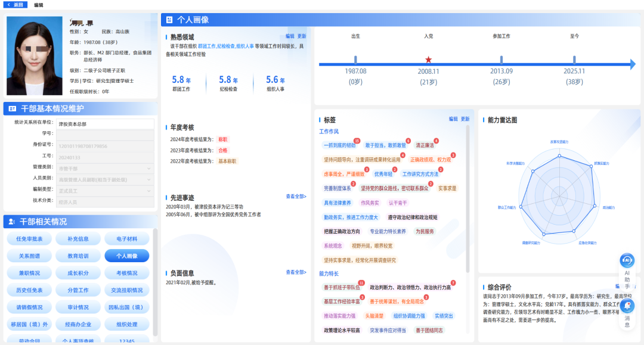
Task: Open the AI助手 floating assistant icon
Action: 627,261
